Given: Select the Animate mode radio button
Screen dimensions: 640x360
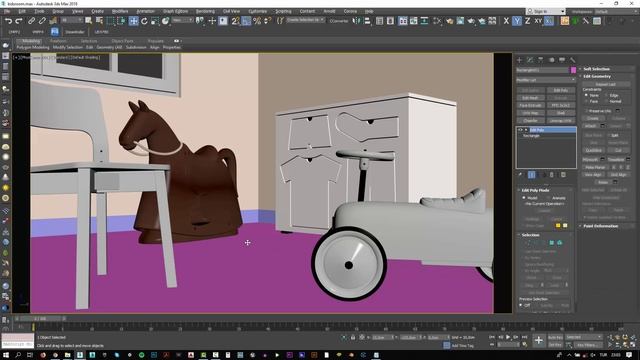Looking at the screenshot, I should 549,198.
